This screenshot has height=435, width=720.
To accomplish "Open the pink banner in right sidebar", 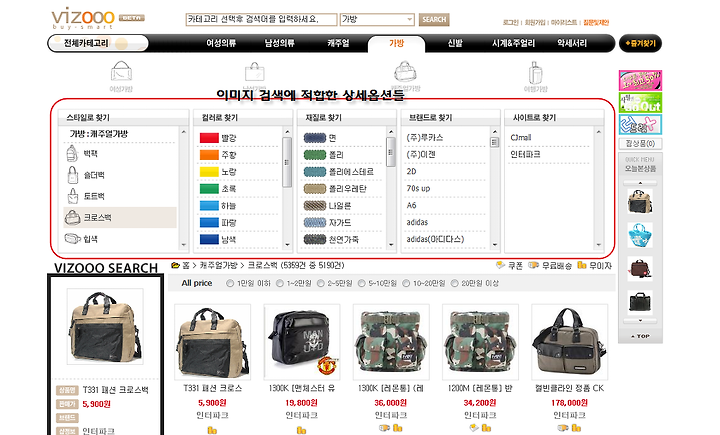I will [x=640, y=80].
